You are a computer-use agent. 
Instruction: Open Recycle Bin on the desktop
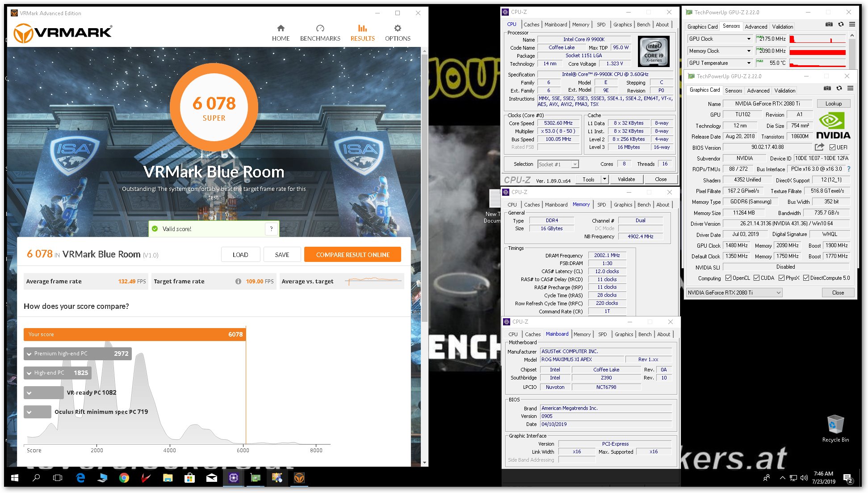coord(835,428)
